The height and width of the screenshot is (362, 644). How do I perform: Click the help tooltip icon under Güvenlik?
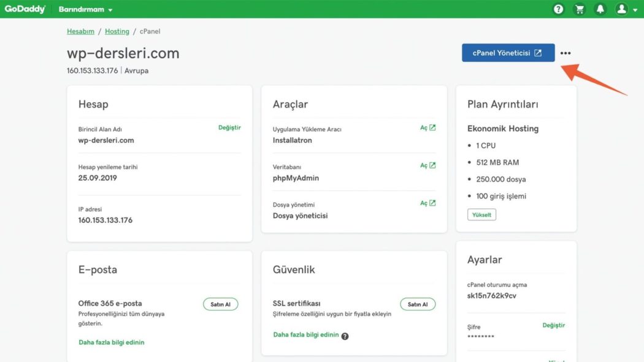345,336
